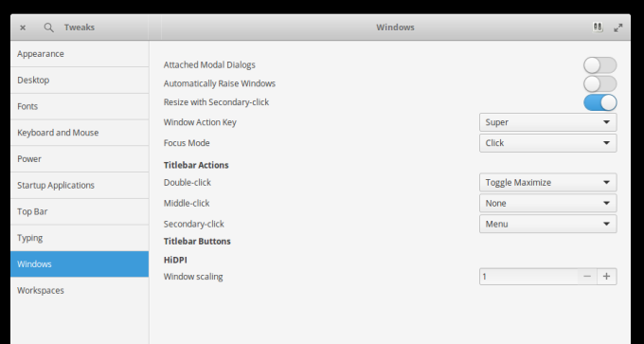644x344 pixels.
Task: Open the Typing section
Action: click(x=80, y=238)
